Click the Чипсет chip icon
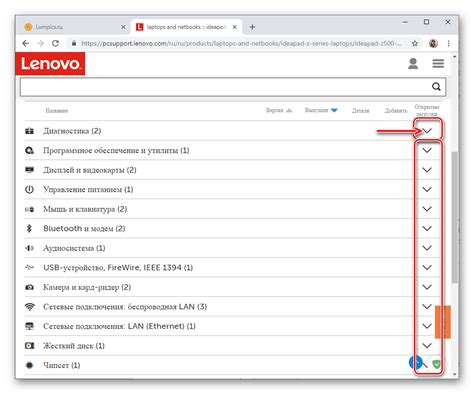 (29, 365)
